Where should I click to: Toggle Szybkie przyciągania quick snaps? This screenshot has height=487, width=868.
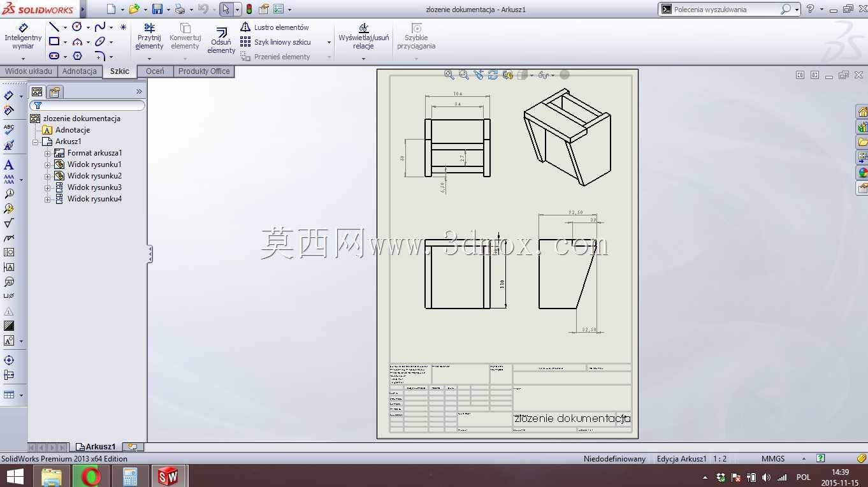416,36
